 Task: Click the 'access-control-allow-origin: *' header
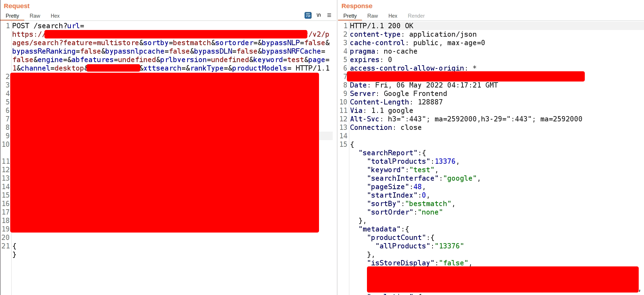tap(413, 68)
